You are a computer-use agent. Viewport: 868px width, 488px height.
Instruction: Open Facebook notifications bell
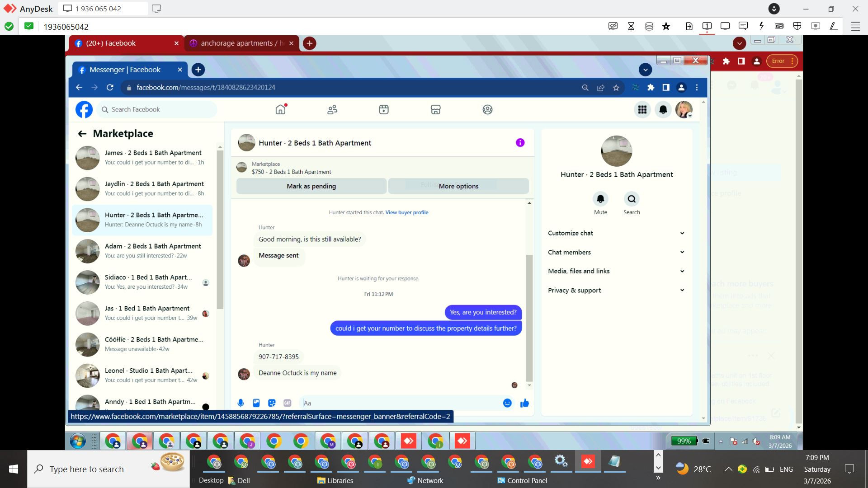tap(663, 109)
